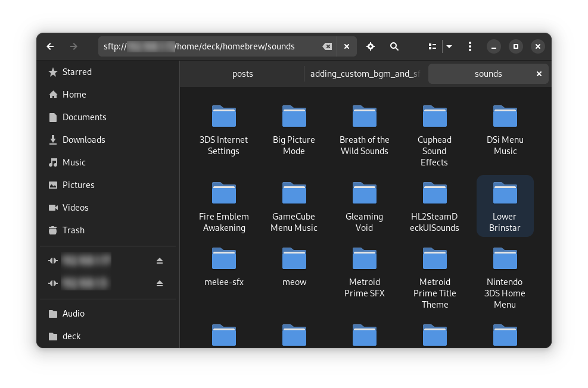Go back using the back arrow
This screenshot has height=388, width=588.
(x=50, y=46)
